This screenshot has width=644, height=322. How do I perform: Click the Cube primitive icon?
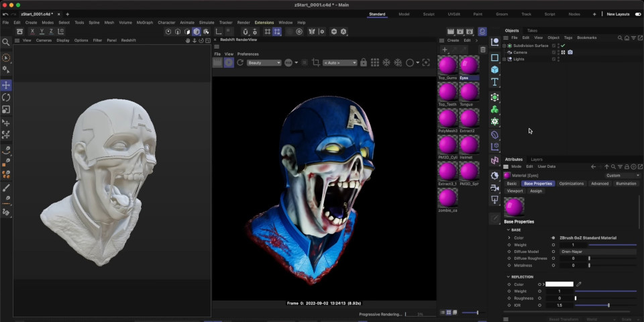(x=495, y=70)
